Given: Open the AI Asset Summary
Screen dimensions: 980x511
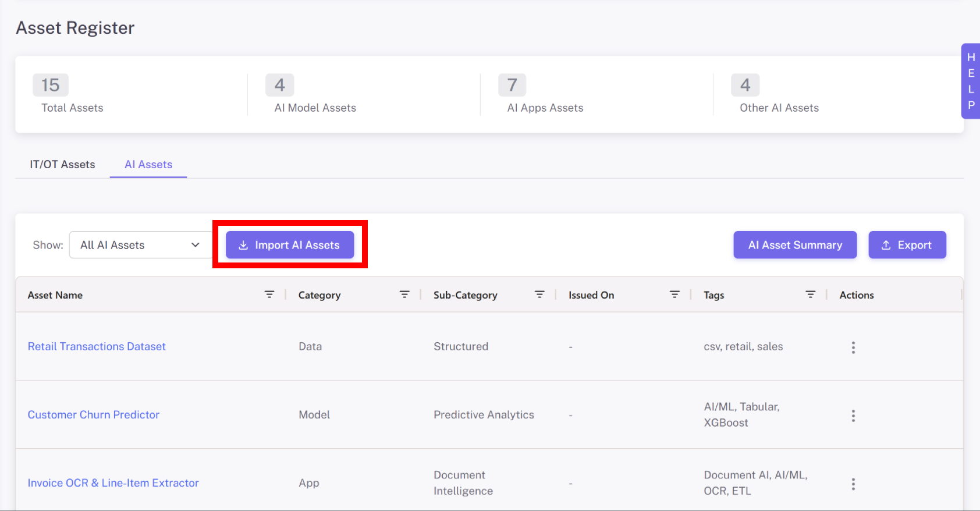Looking at the screenshot, I should coord(795,245).
